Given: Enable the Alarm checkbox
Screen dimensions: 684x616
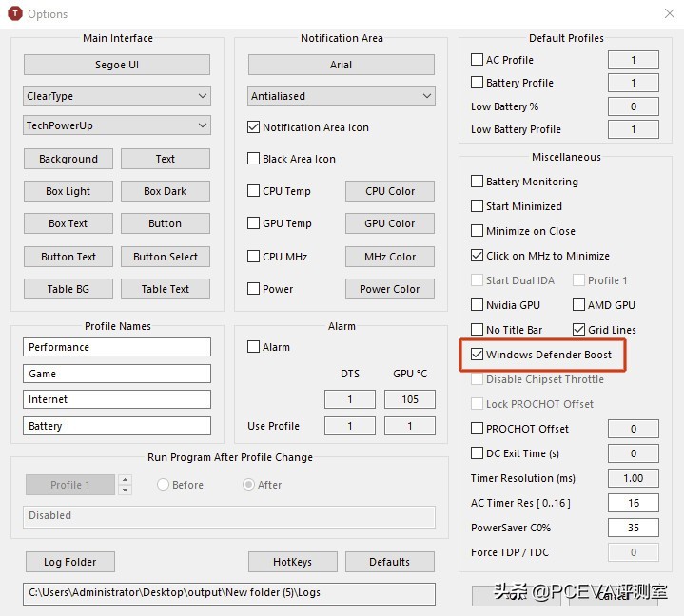Looking at the screenshot, I should click(254, 347).
